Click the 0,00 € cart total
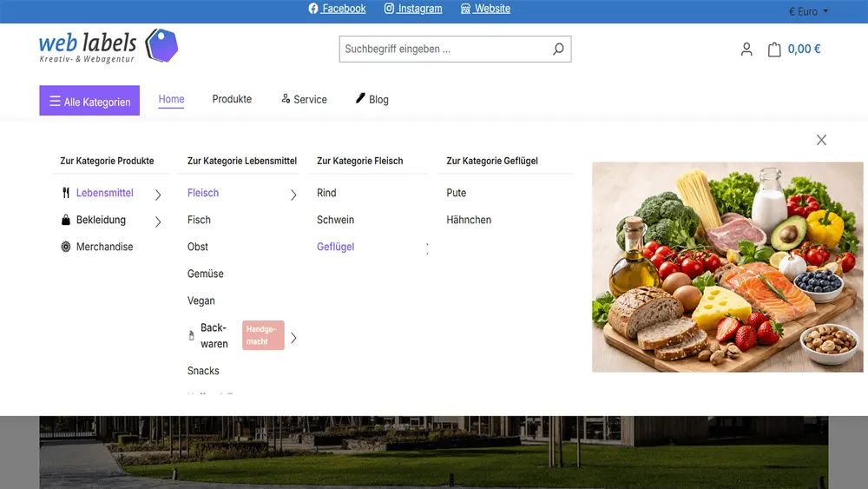Viewport: 868px width, 489px height. pyautogui.click(x=804, y=49)
